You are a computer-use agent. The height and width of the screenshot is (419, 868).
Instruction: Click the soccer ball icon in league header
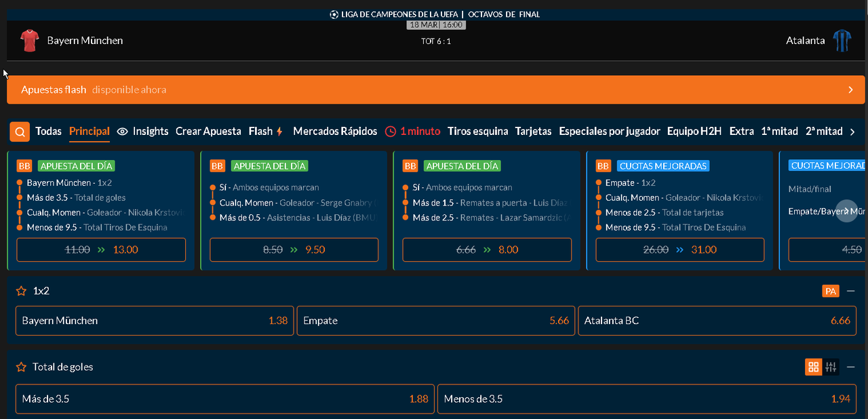click(x=334, y=14)
